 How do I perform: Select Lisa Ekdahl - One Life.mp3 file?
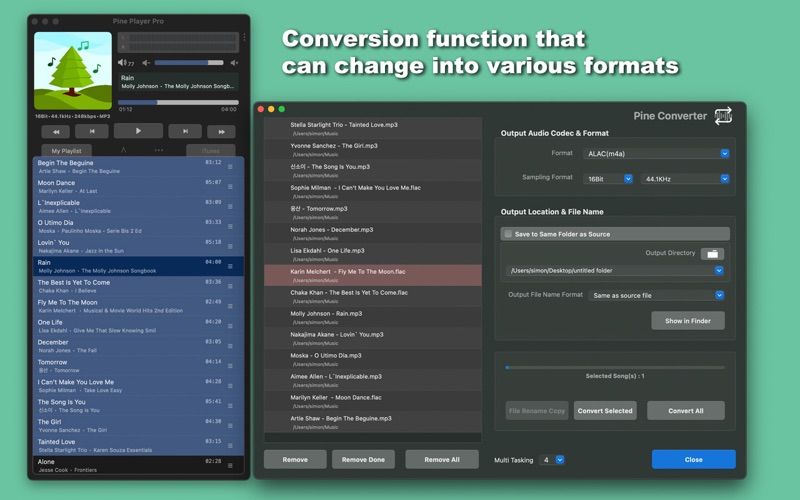pos(372,254)
